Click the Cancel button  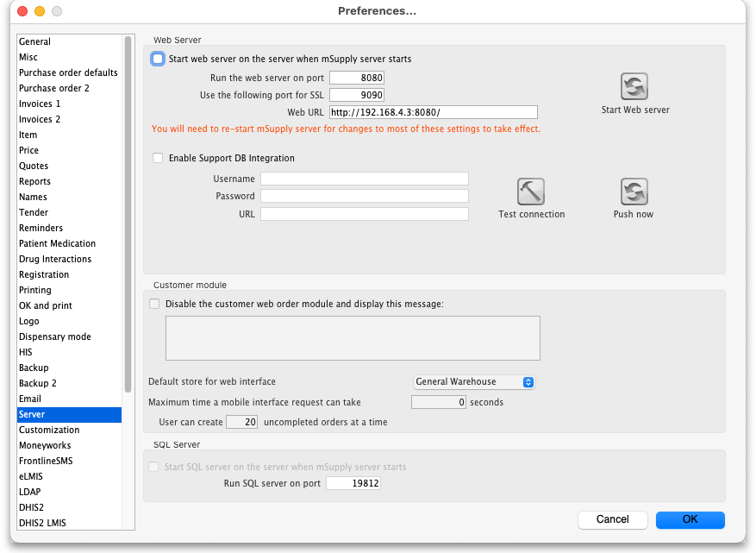click(x=613, y=519)
